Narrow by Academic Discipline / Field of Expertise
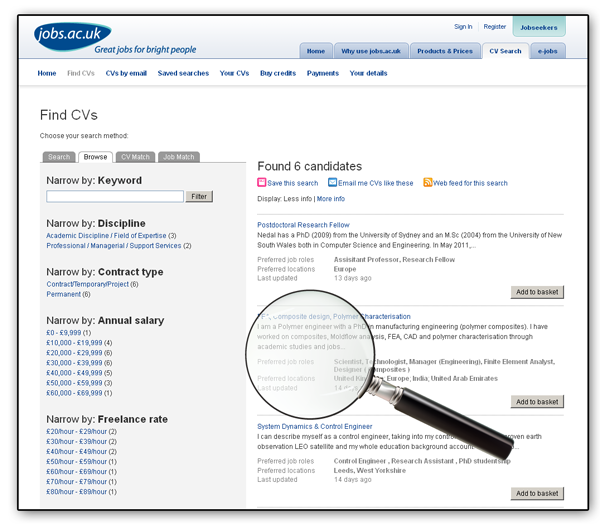This screenshot has height=529, width=600. [x=106, y=235]
